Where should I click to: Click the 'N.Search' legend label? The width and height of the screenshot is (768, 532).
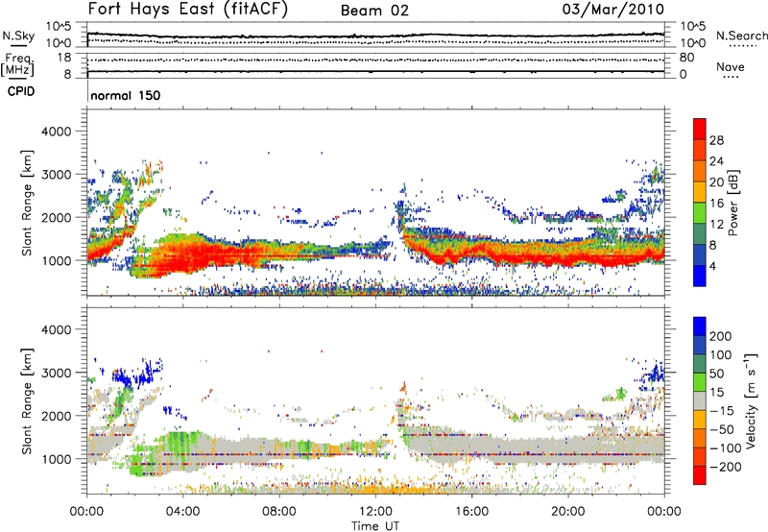click(742, 36)
